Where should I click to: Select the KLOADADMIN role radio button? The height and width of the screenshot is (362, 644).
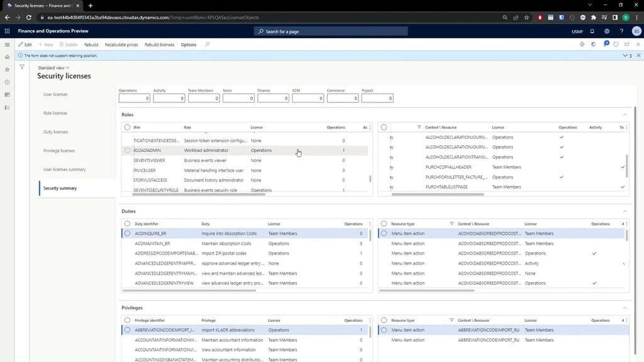click(x=126, y=150)
